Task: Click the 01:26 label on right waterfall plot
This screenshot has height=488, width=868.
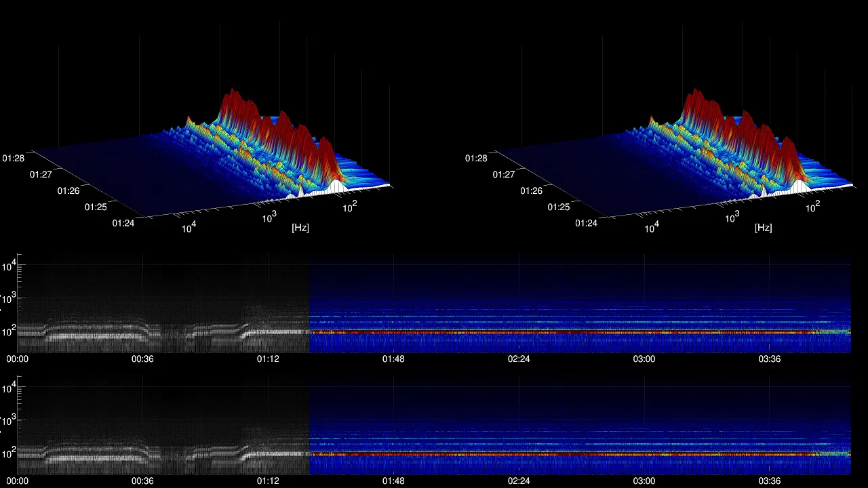Action: pyautogui.click(x=532, y=190)
